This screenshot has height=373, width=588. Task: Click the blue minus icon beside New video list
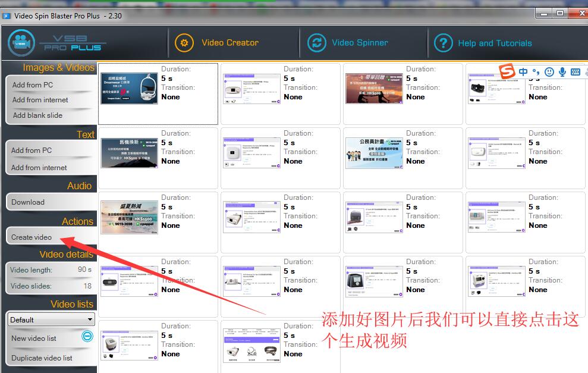pyautogui.click(x=87, y=336)
